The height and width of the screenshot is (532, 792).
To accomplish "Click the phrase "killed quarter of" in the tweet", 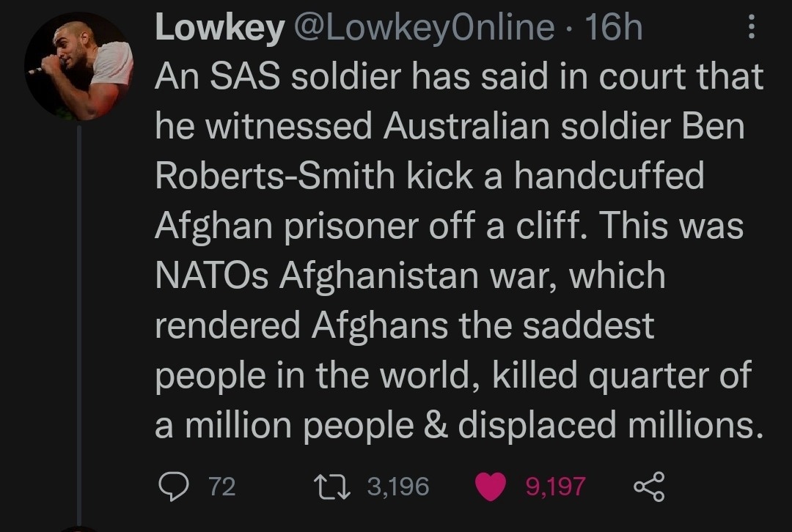I will click(623, 376).
